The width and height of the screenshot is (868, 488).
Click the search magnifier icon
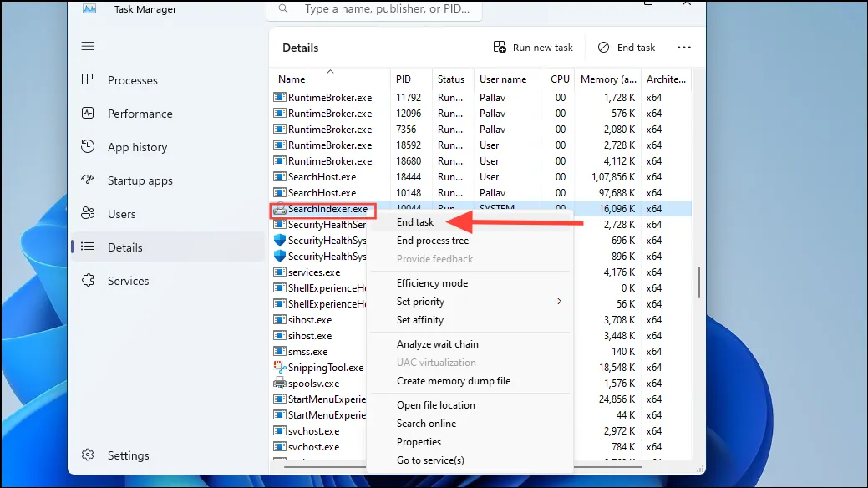[283, 9]
